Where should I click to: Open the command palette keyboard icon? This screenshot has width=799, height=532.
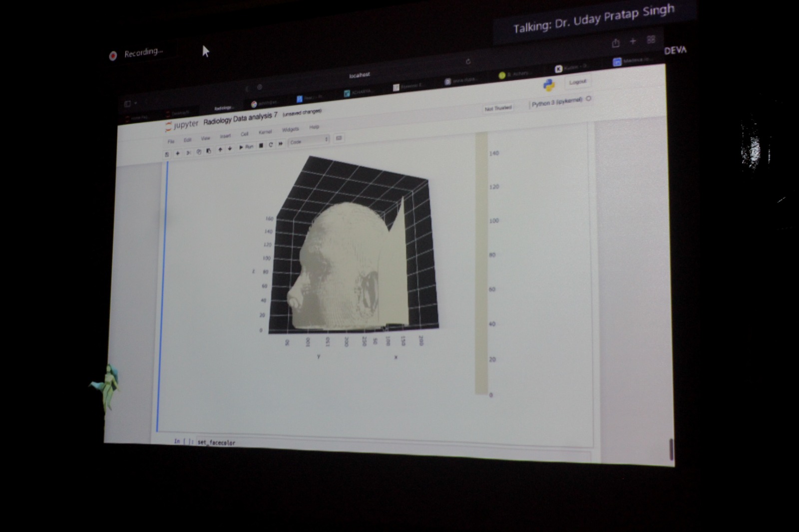point(339,138)
